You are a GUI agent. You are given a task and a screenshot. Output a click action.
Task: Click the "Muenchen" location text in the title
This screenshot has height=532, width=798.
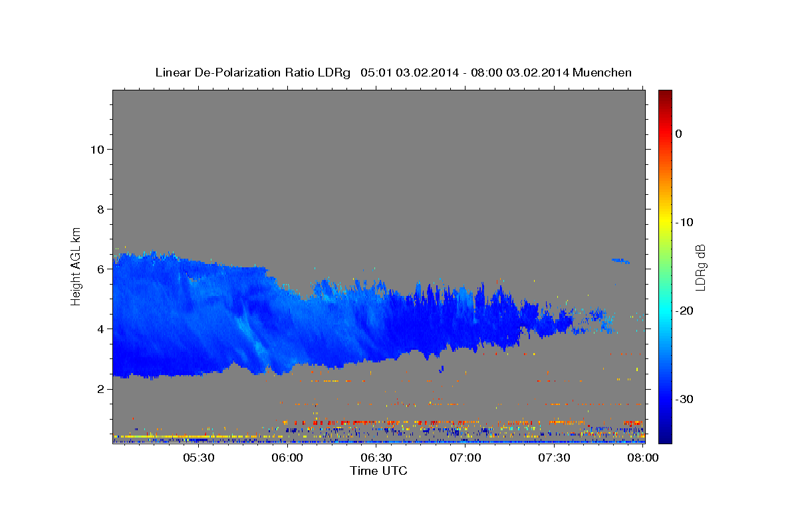point(602,72)
